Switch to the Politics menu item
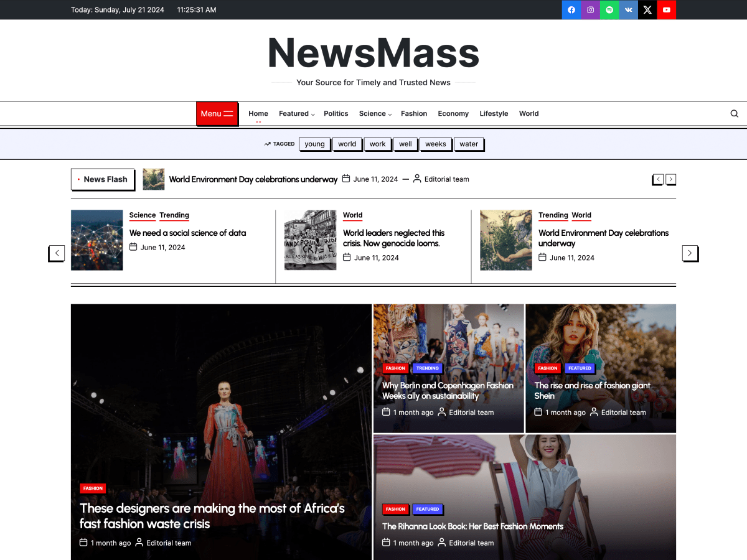This screenshot has height=560, width=747. (x=336, y=113)
